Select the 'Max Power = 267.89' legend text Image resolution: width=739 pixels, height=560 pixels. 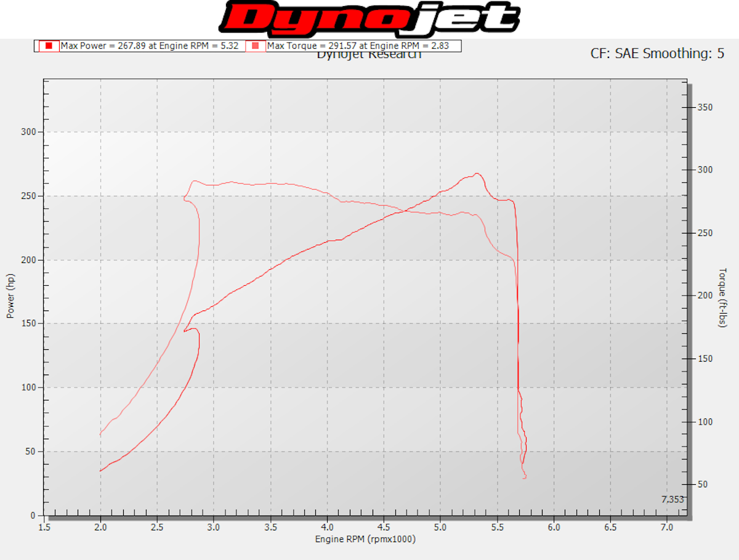tap(151, 46)
